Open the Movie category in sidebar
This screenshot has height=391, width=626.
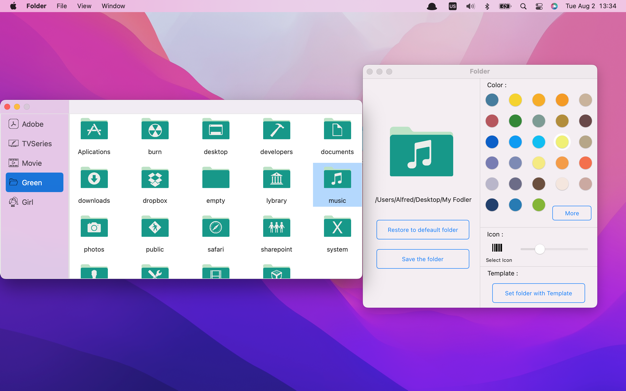(x=34, y=163)
